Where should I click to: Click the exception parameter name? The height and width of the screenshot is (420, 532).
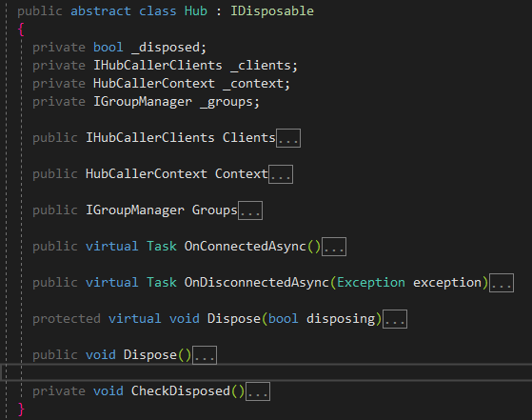click(447, 283)
